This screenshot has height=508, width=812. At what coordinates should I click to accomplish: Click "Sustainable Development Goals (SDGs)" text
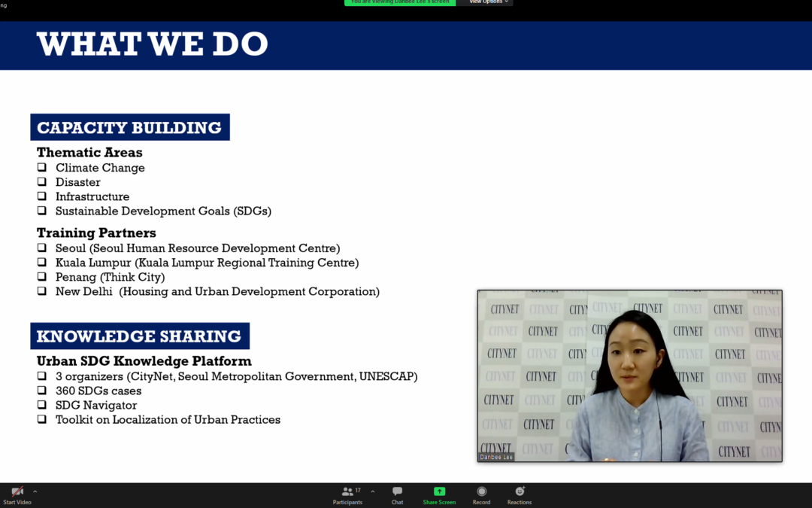[x=164, y=211]
